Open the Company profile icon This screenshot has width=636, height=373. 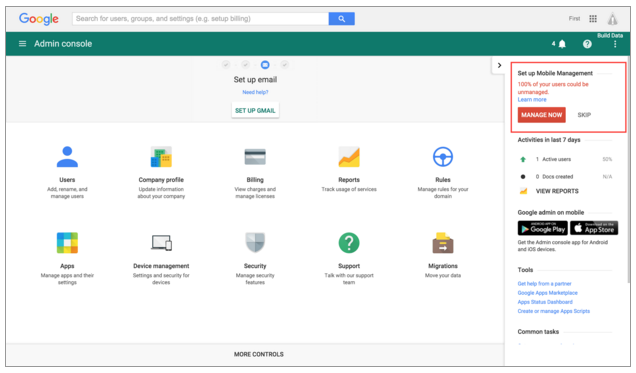coord(161,157)
